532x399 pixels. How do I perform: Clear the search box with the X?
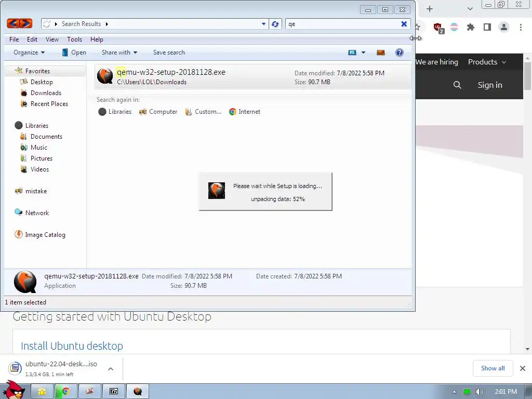click(404, 24)
